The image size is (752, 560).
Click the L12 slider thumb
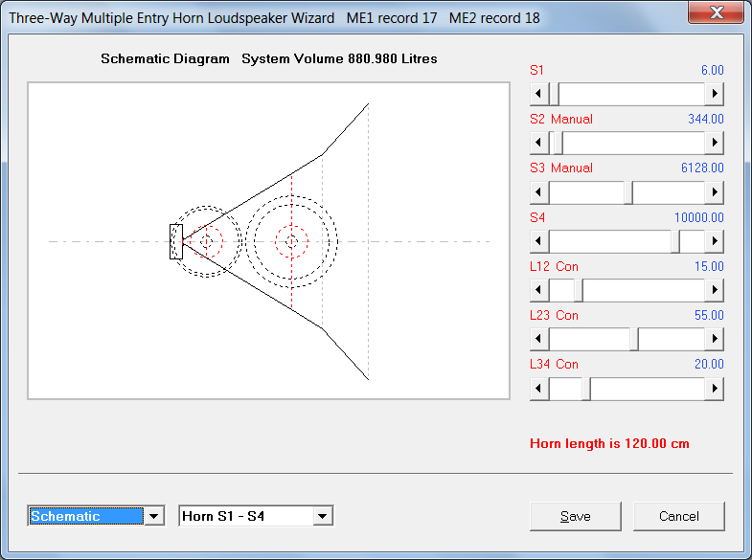(579, 290)
